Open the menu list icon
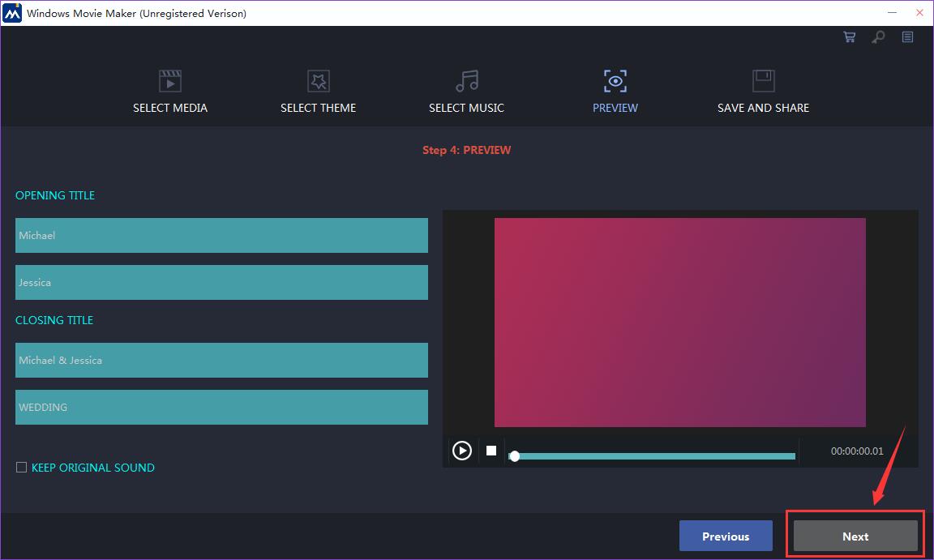This screenshot has width=934, height=560. 907,37
